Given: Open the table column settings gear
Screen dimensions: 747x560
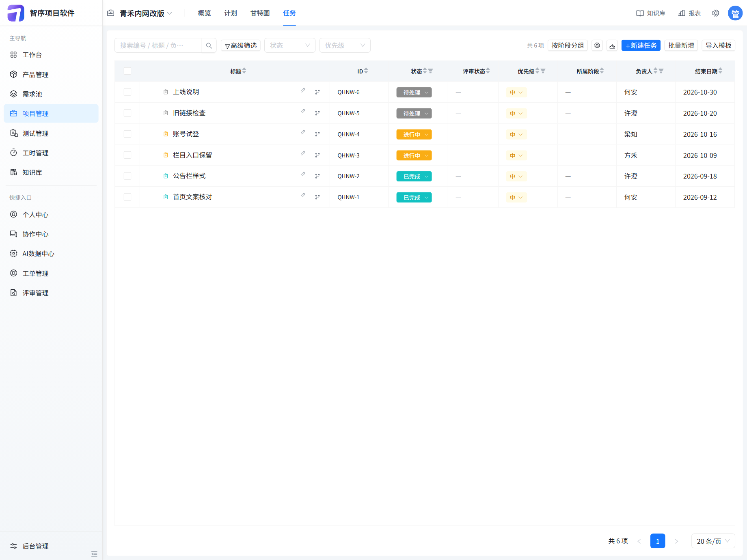Looking at the screenshot, I should pos(597,45).
